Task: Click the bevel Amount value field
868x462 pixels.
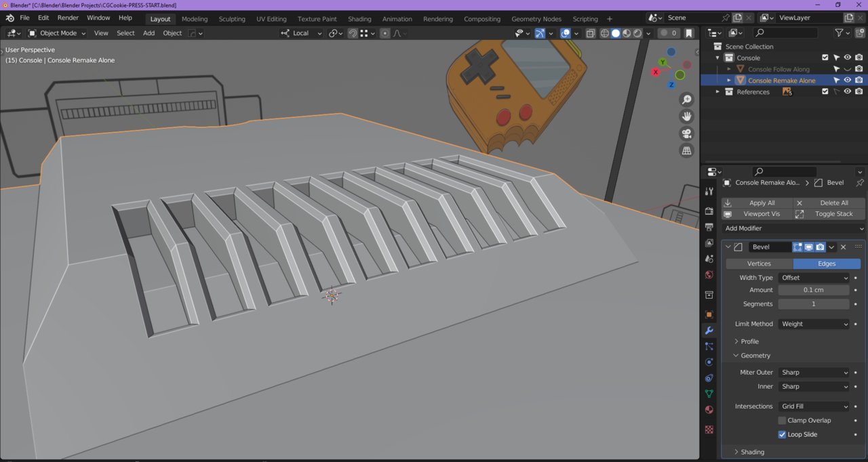Action: [813, 290]
